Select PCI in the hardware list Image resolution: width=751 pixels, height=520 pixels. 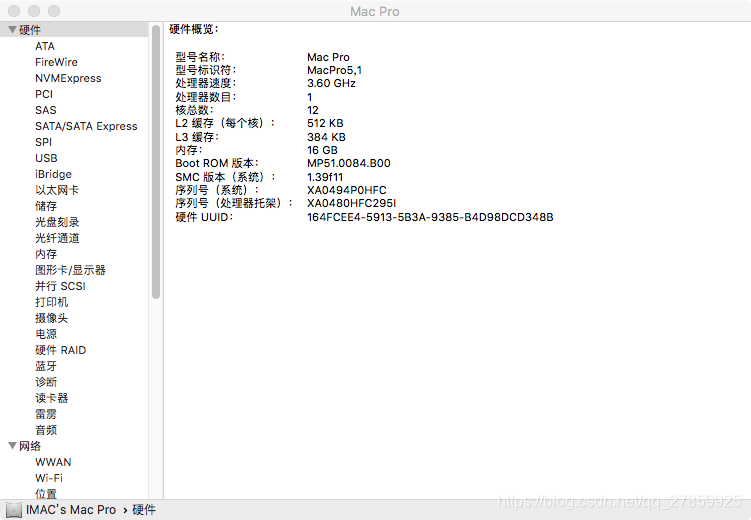click(x=44, y=94)
